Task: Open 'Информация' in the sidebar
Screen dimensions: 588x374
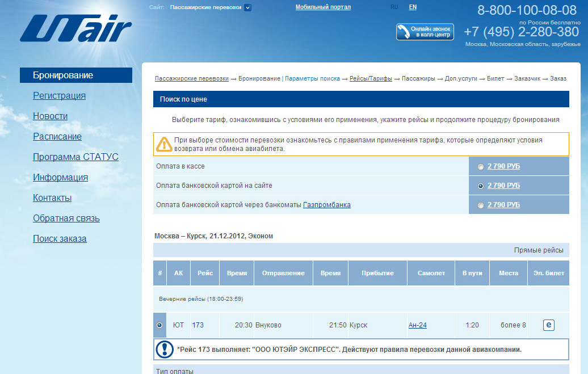Action: (60, 178)
